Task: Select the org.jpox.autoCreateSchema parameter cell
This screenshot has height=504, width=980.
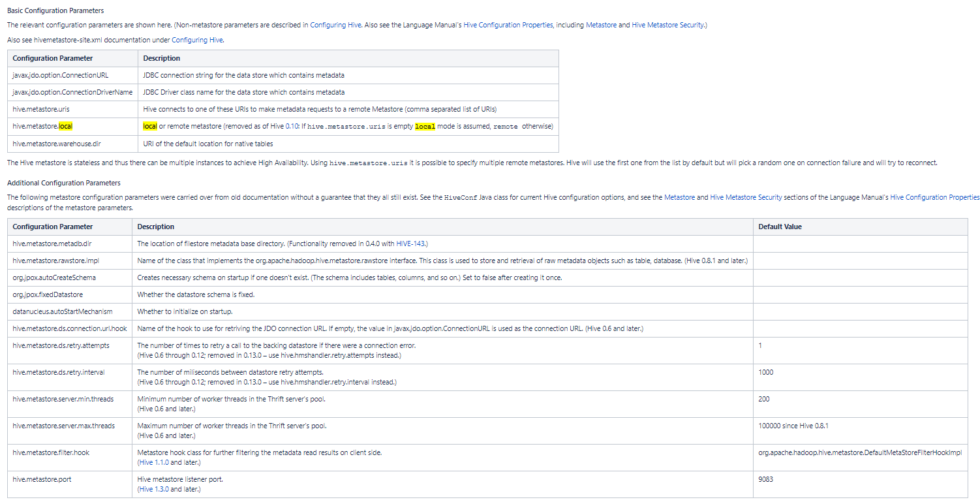Action: point(70,277)
